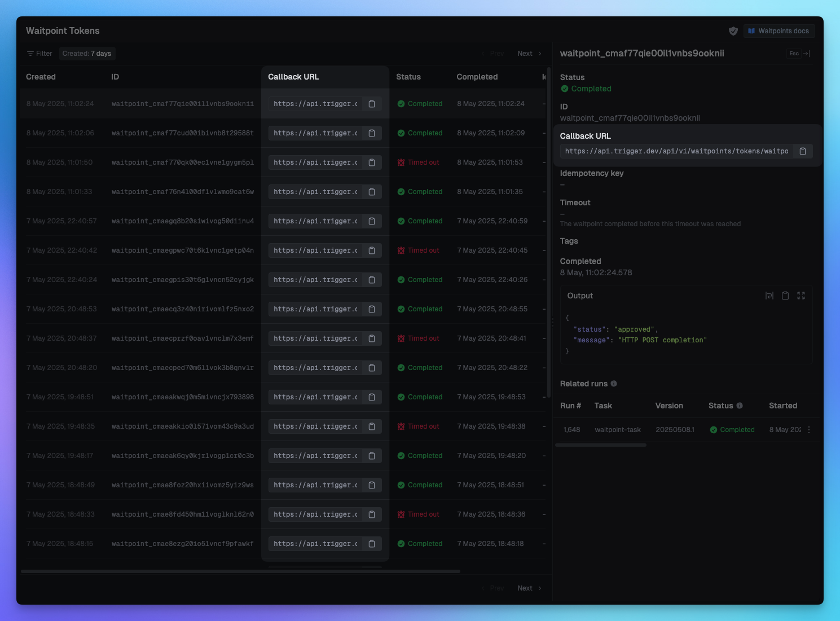Use the table's horizontal scrollbar
Viewport: 840px width, 621px height.
(240, 571)
